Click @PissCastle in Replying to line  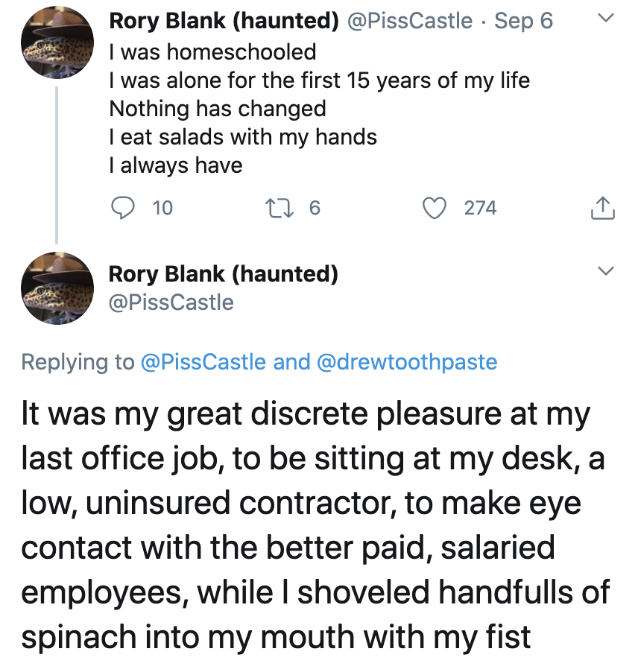203,362
